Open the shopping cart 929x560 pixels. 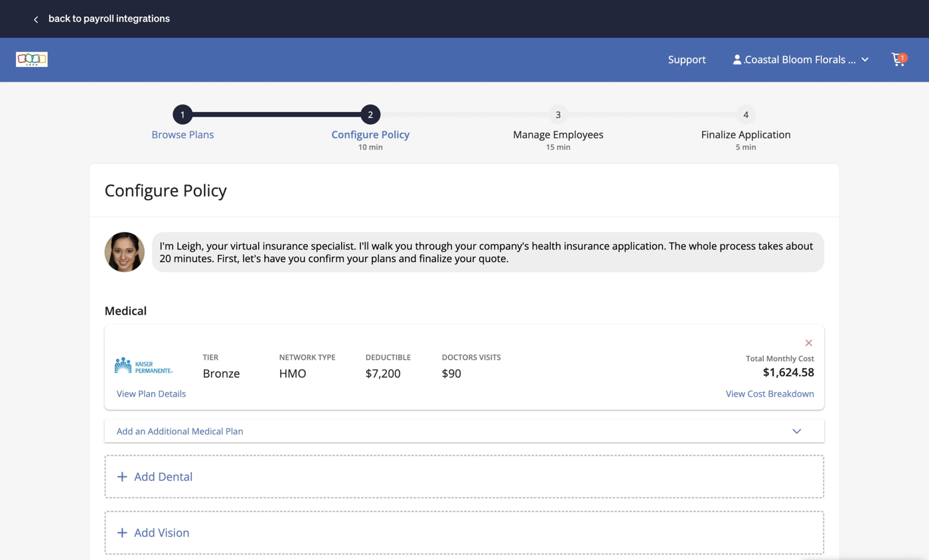tap(898, 59)
